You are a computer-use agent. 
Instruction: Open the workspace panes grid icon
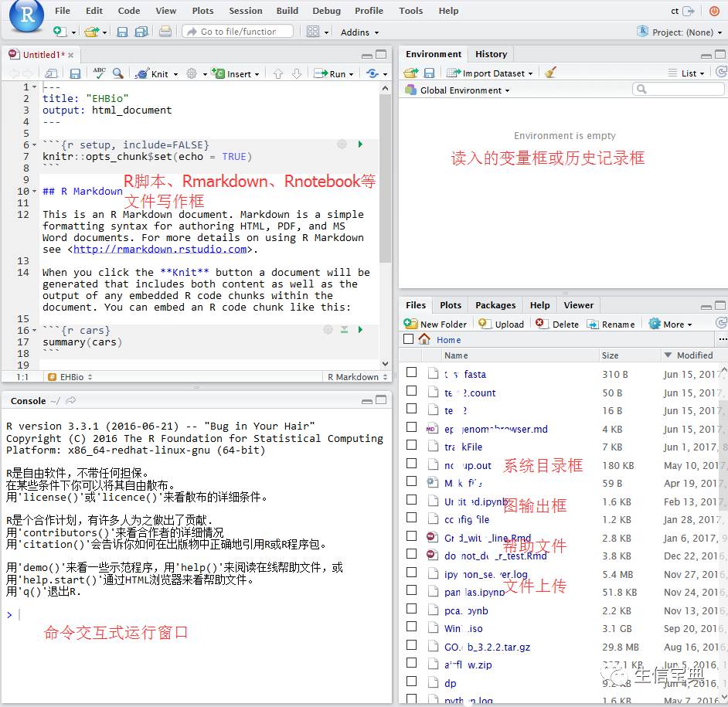313,32
